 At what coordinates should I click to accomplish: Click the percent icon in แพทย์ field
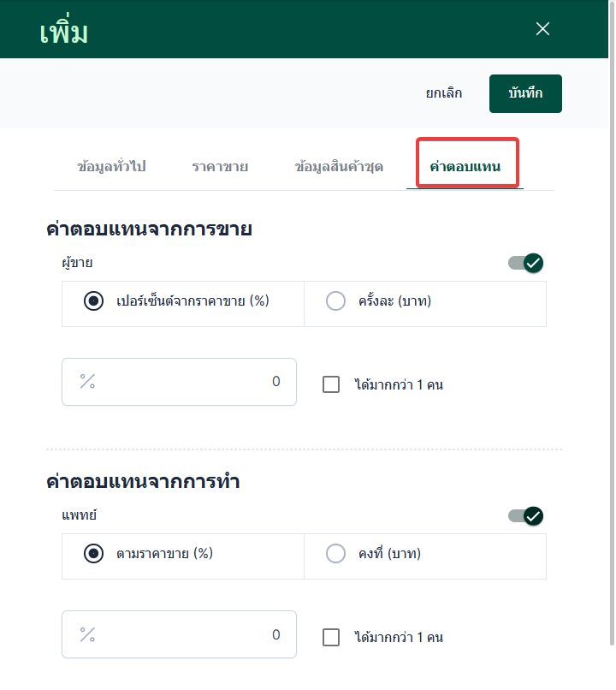coord(87,634)
